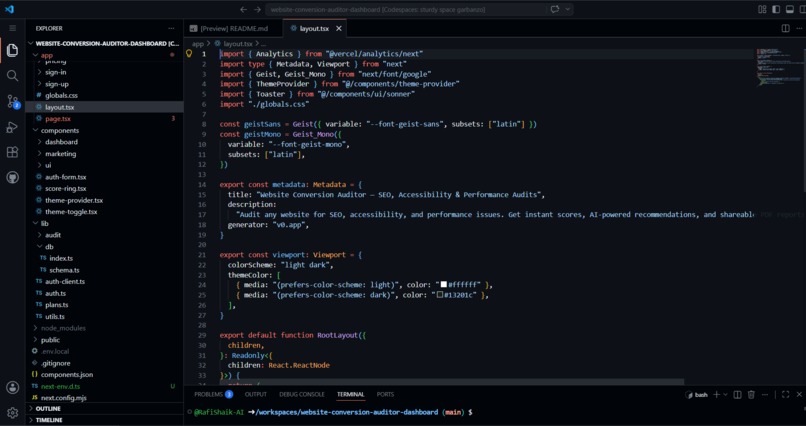
Task: Click the Copilot chat icon in title bar
Action: (x=555, y=9)
